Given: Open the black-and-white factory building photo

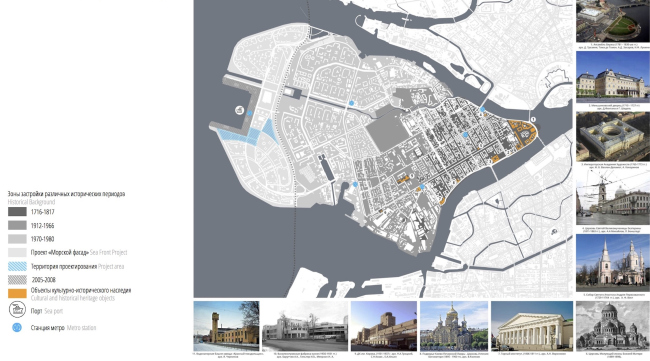Looking at the screenshot, I should point(305,326).
